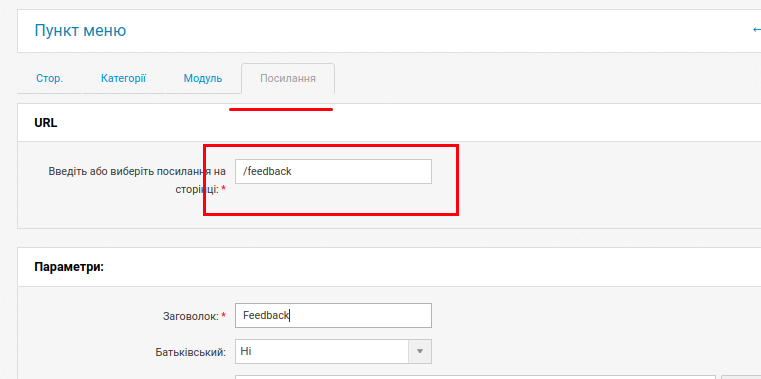Click the URL section title
The image size is (761, 379).
point(46,123)
